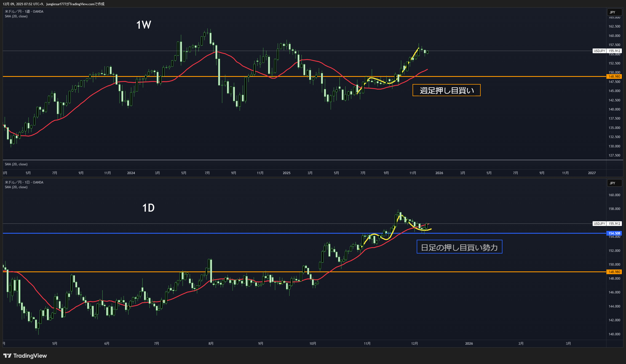Click the USDJPY 155.912 price tag on weekly chart
Screen dimensions: 626x364
(607, 51)
